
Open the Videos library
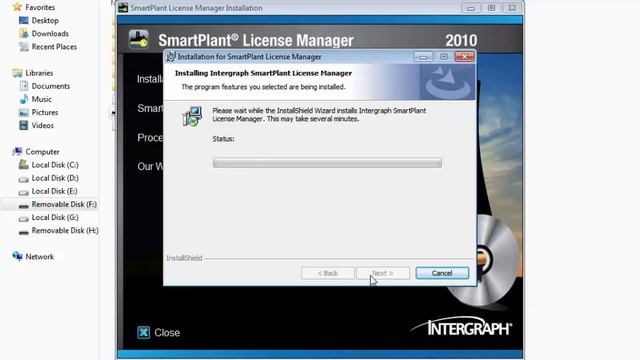(42, 125)
